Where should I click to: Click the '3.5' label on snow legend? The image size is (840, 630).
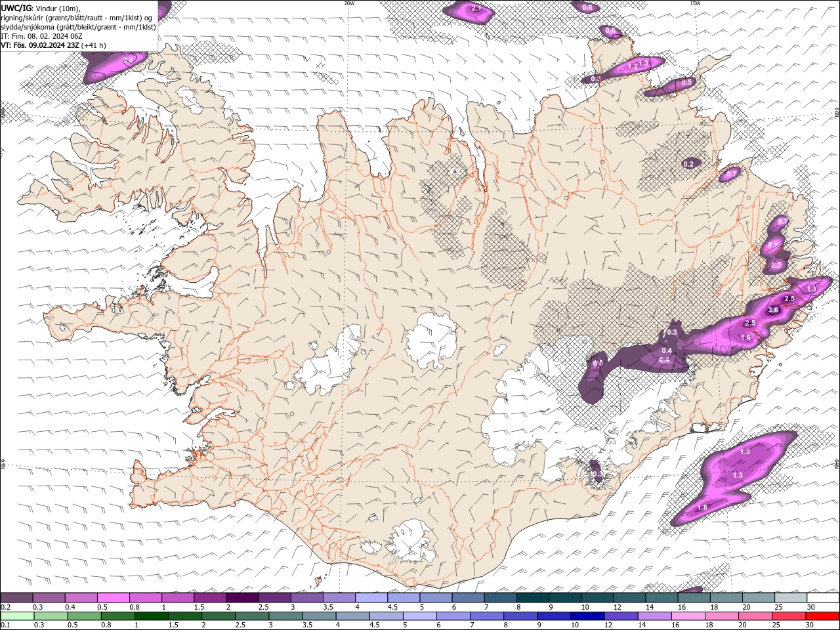coord(328,607)
